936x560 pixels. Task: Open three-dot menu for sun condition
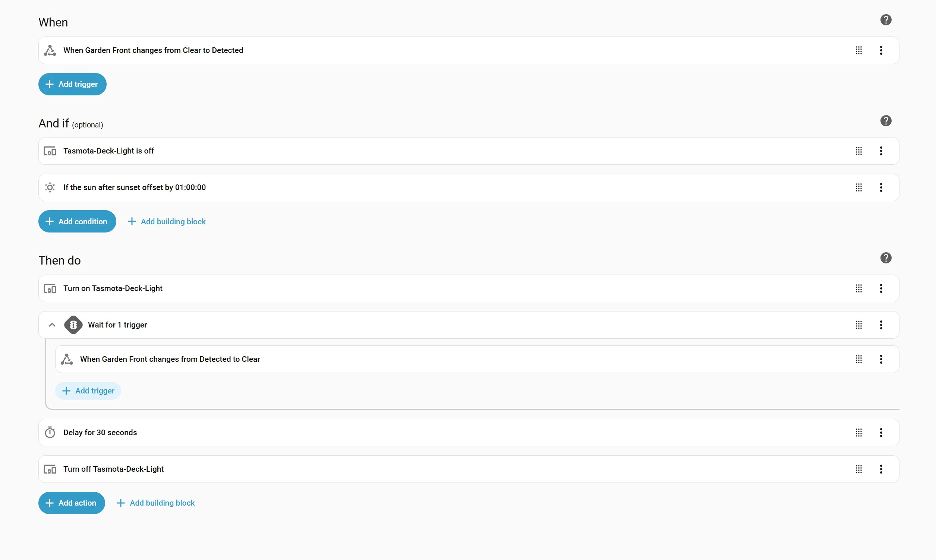(881, 187)
